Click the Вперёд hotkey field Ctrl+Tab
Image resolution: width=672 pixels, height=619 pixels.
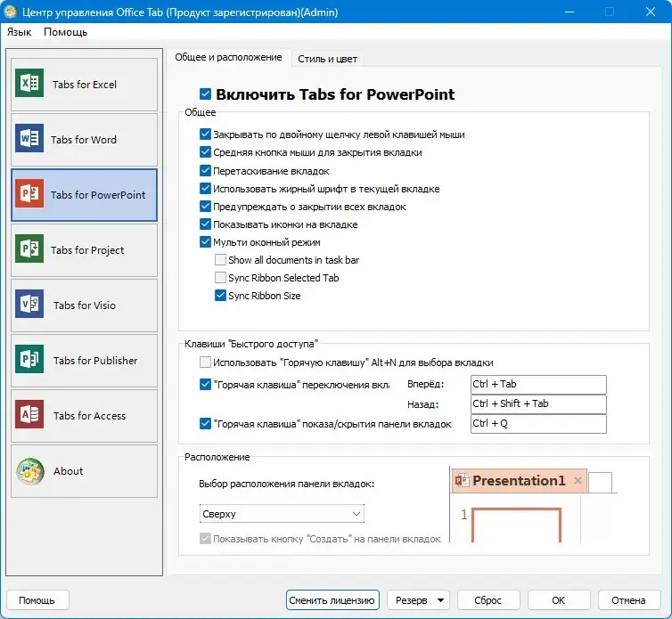coord(538,384)
